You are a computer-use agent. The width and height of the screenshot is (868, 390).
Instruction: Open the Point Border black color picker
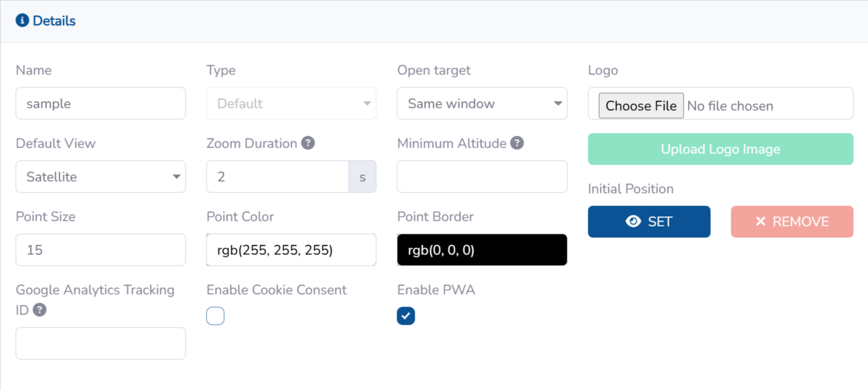(x=482, y=250)
